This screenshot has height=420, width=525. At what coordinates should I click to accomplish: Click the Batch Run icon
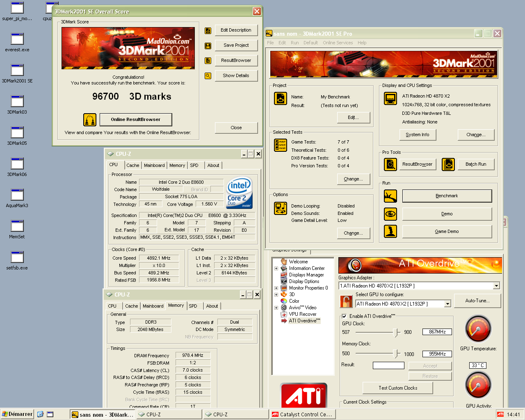coord(448,164)
